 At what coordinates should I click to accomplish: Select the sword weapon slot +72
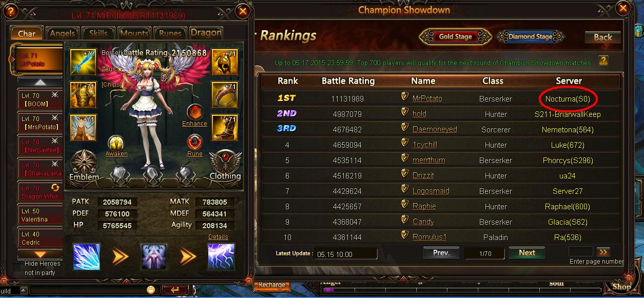pos(83,62)
